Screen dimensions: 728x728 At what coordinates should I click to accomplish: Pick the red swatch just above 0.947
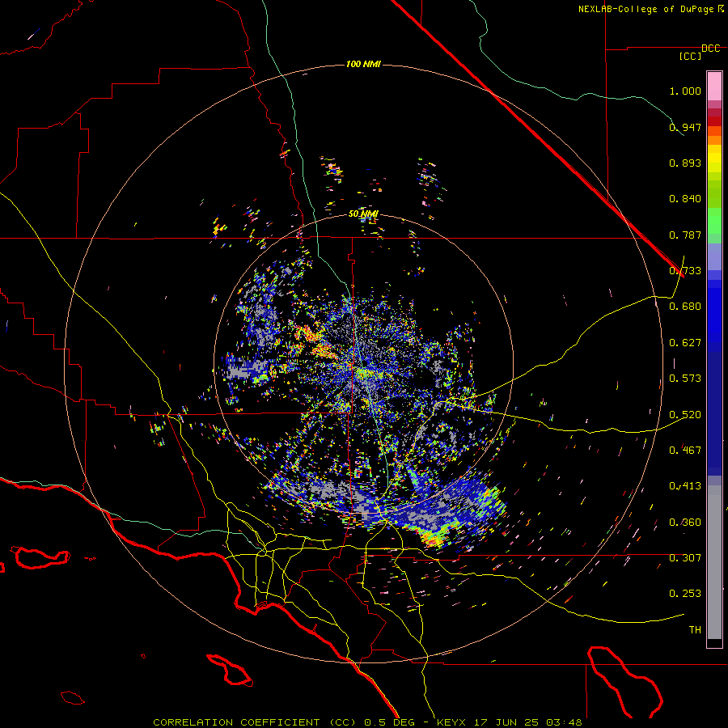[x=714, y=121]
